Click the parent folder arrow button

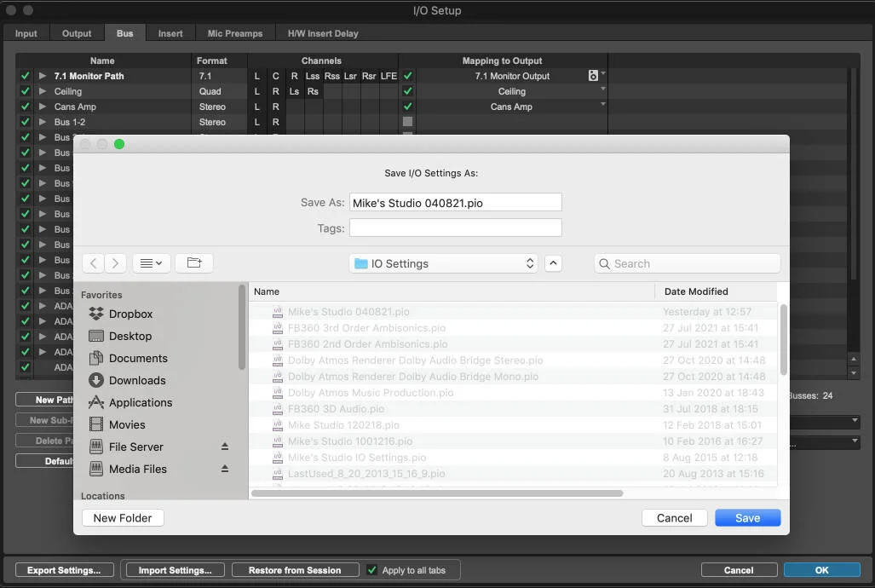553,263
